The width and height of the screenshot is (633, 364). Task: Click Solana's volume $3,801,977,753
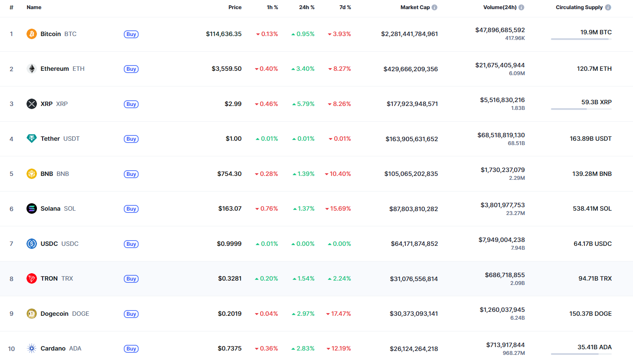click(503, 205)
